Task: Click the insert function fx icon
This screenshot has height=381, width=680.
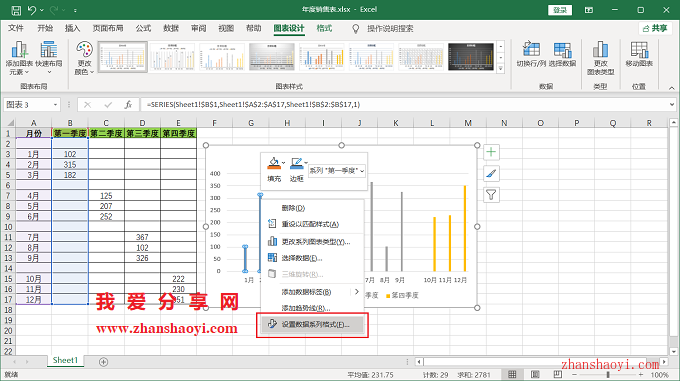Action: tap(128, 104)
